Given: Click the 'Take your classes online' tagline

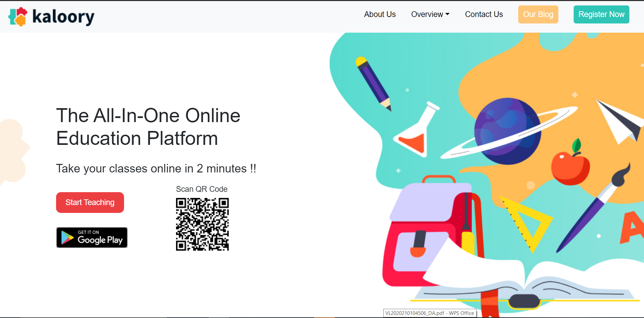Looking at the screenshot, I should pyautogui.click(x=156, y=168).
